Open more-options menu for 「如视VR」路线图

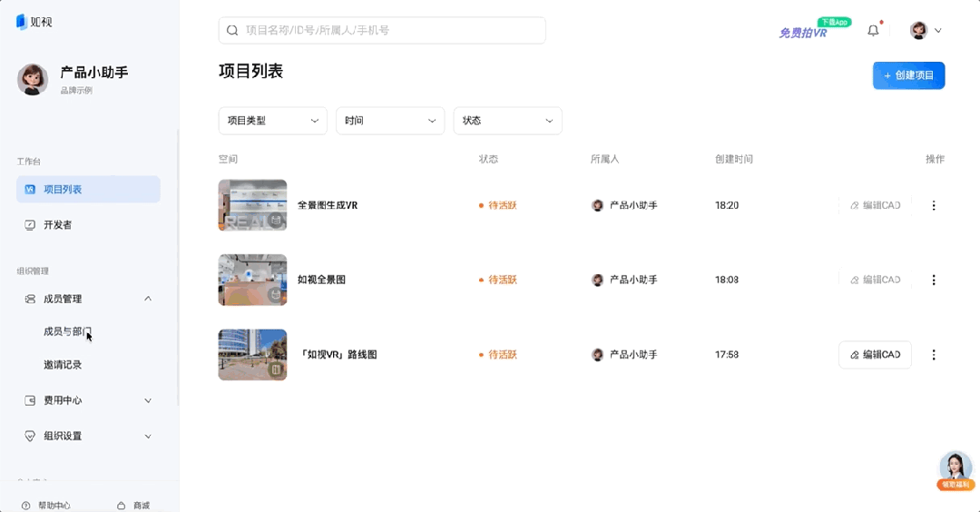pyautogui.click(x=934, y=354)
